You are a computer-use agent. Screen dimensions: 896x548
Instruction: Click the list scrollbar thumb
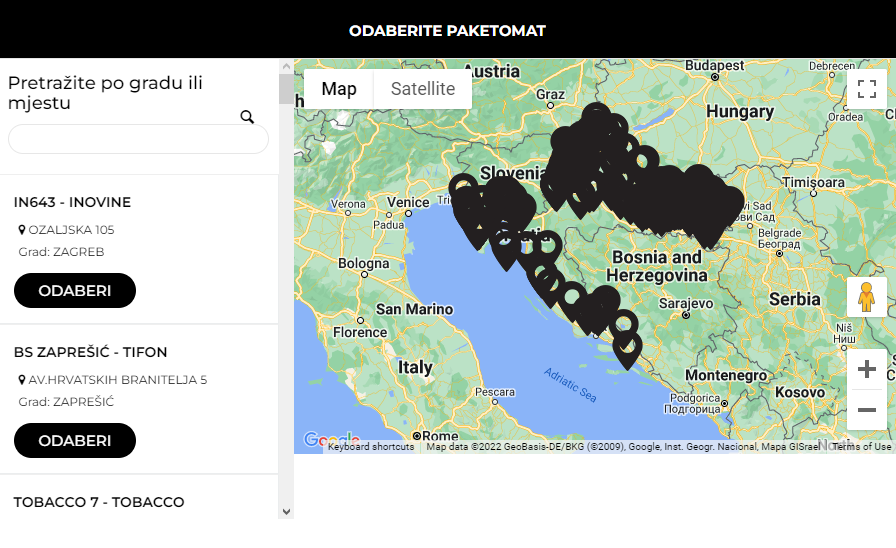point(286,89)
